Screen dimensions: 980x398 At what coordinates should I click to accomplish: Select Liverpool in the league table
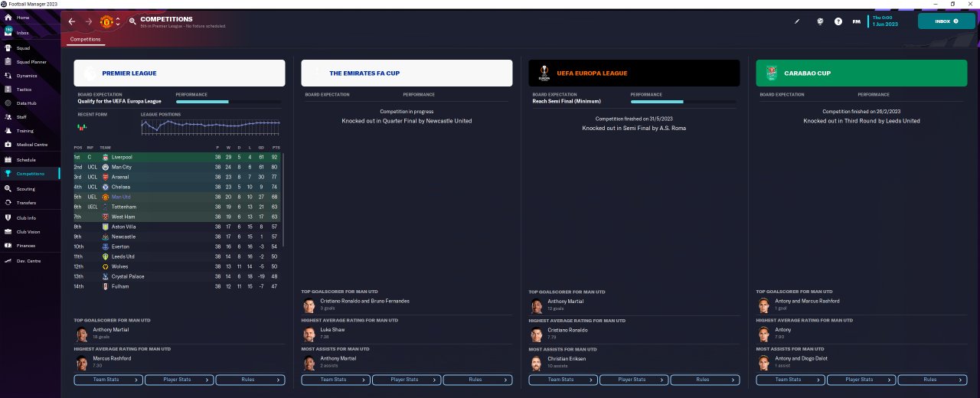tap(178, 157)
